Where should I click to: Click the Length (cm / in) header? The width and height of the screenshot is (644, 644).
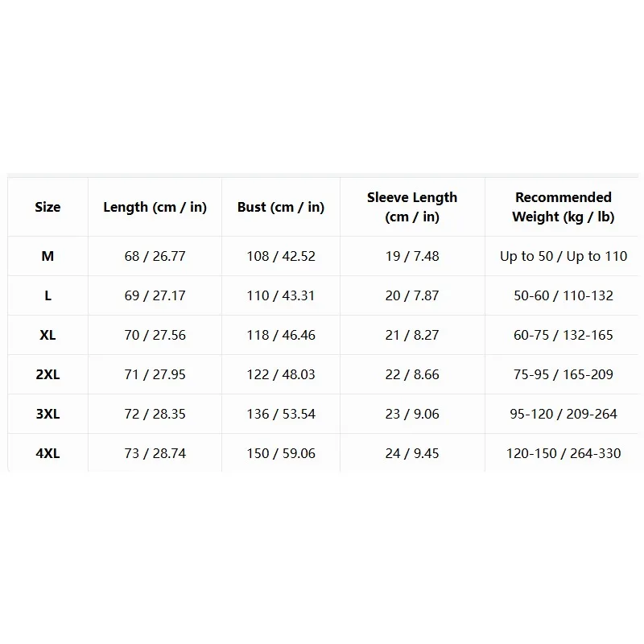click(155, 207)
